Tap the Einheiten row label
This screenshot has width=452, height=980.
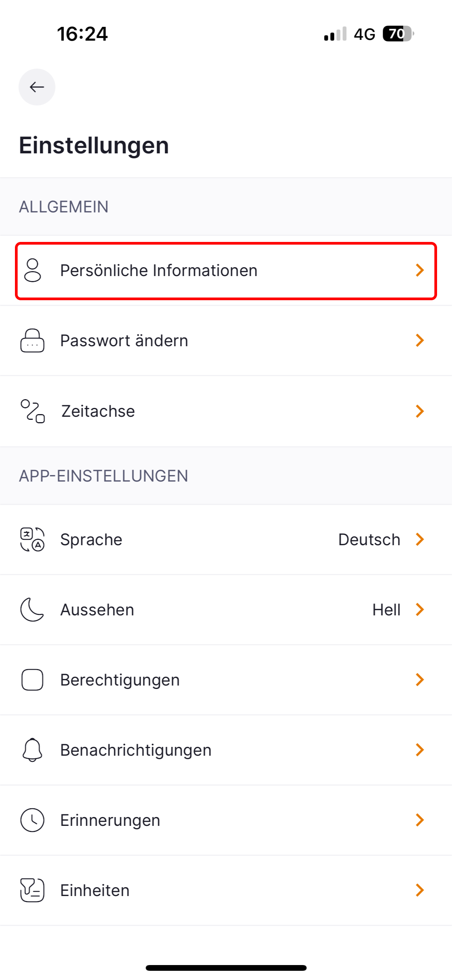point(95,890)
